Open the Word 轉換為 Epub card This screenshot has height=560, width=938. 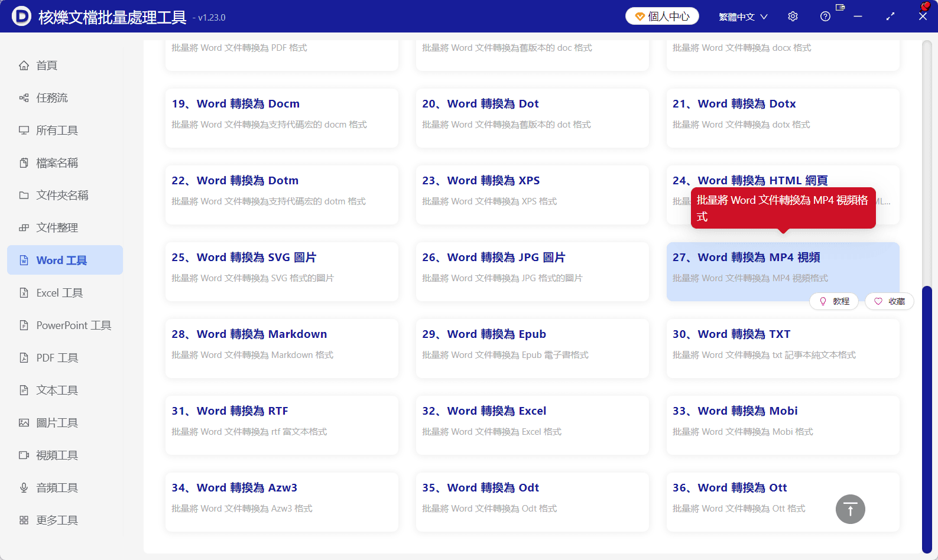click(533, 349)
